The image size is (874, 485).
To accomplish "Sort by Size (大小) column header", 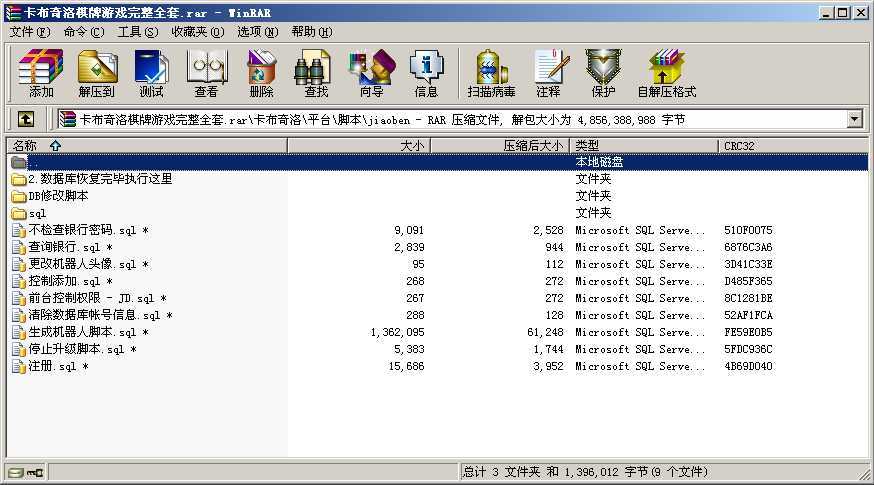I will point(359,146).
